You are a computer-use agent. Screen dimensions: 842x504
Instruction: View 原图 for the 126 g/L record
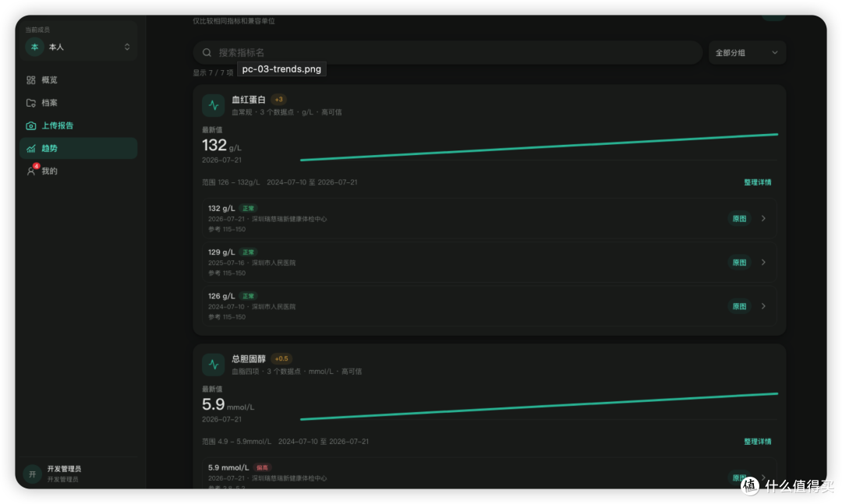click(x=739, y=306)
